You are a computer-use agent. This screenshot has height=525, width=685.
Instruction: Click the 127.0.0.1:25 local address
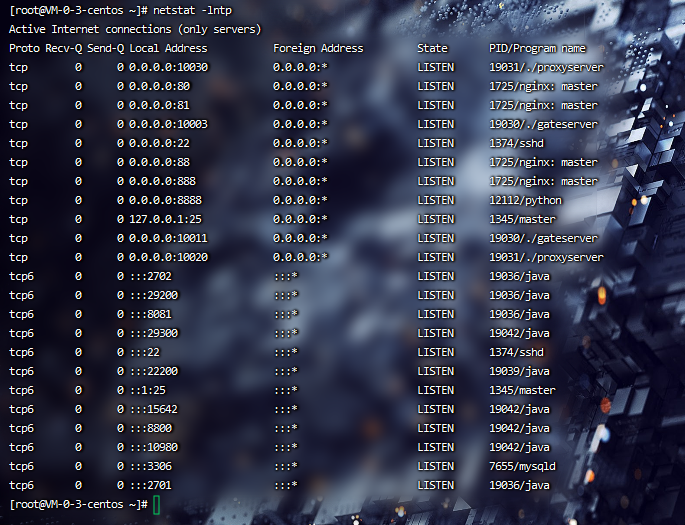165,219
